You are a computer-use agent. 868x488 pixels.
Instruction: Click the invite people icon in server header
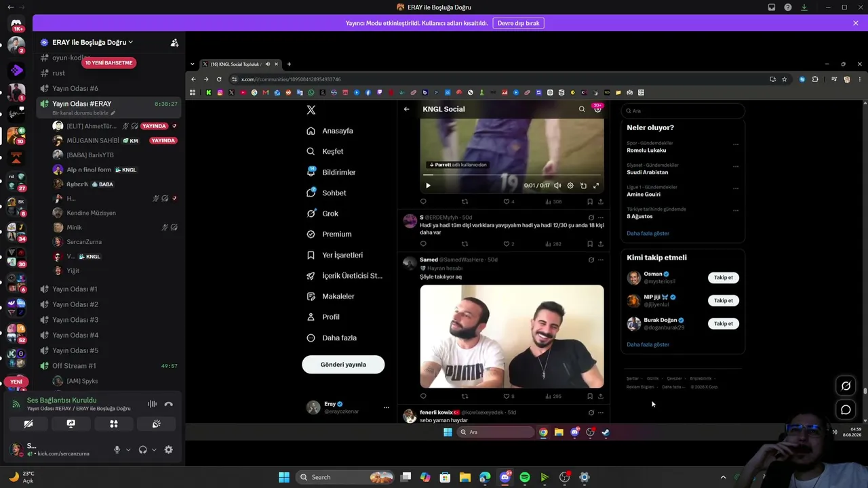point(174,42)
